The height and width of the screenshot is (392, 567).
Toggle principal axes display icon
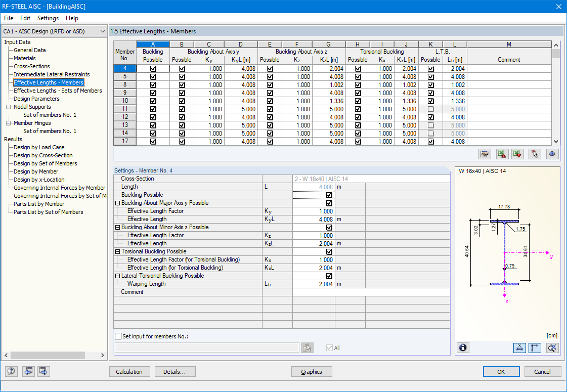(x=535, y=348)
